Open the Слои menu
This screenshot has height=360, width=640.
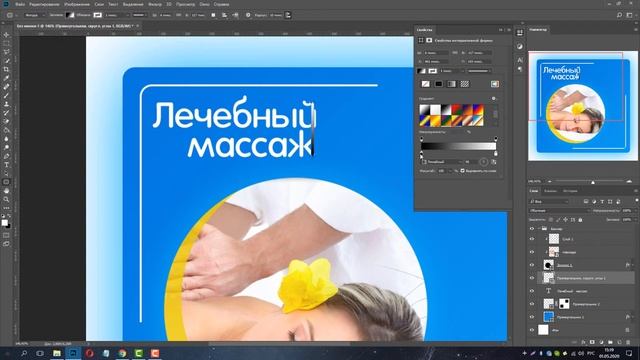click(x=99, y=4)
